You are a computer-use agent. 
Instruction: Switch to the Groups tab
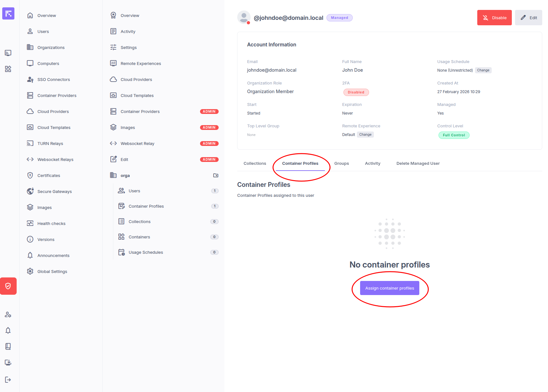pos(342,164)
